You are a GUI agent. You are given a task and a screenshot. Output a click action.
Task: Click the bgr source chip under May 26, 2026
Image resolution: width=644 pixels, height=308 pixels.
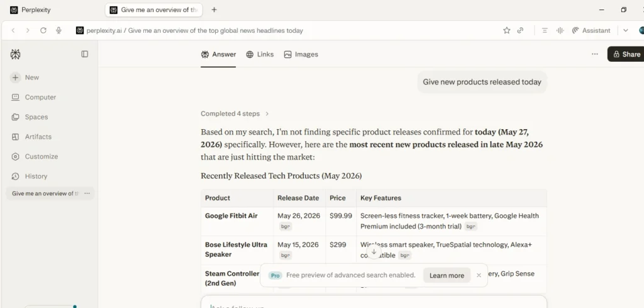pos(286,227)
